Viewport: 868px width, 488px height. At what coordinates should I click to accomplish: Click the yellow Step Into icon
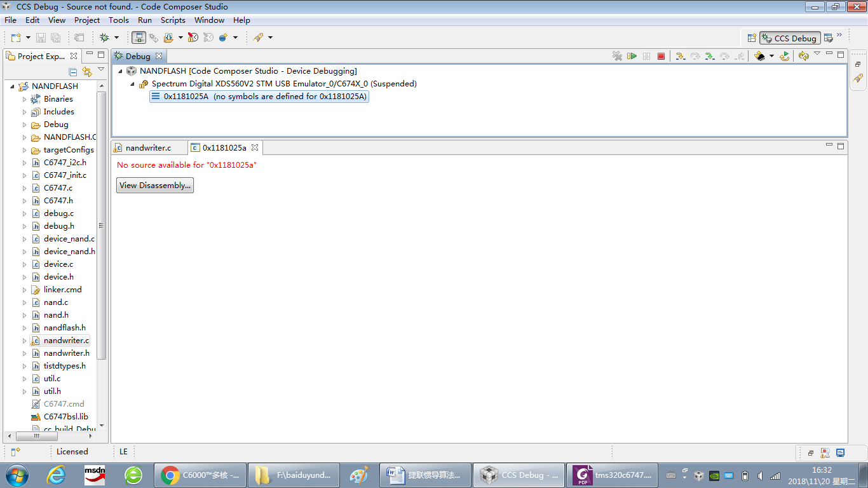[x=680, y=56]
